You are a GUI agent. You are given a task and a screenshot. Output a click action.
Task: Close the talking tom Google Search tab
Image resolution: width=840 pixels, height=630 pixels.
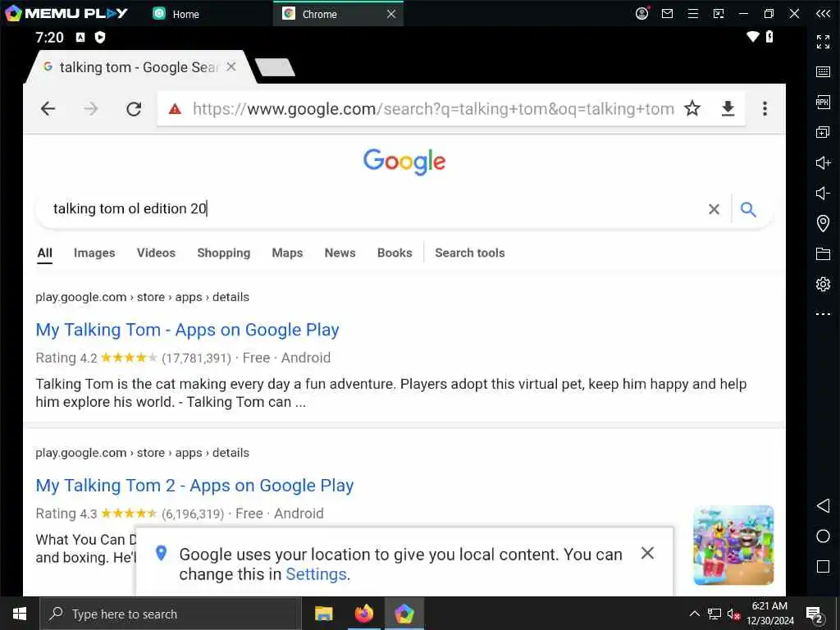(231, 67)
